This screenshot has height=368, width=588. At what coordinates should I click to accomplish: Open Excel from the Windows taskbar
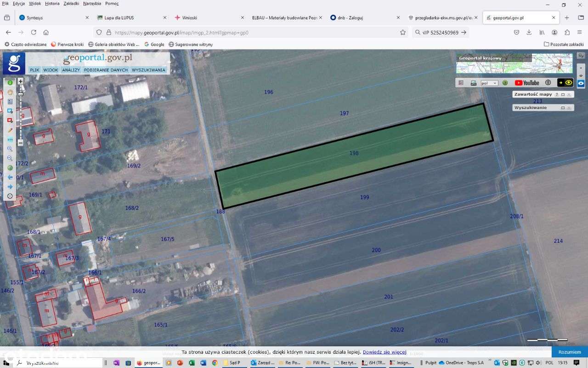tap(192, 363)
